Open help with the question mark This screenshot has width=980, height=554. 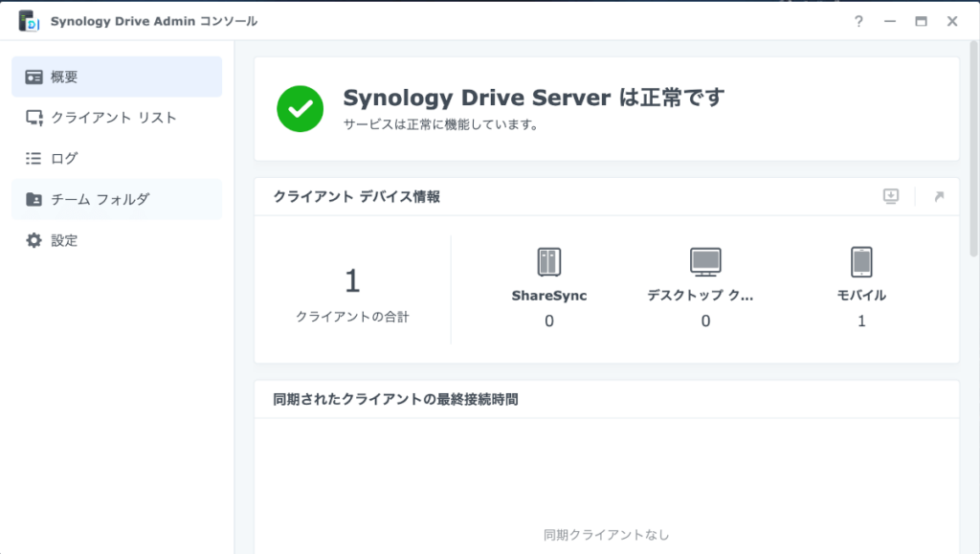point(858,21)
